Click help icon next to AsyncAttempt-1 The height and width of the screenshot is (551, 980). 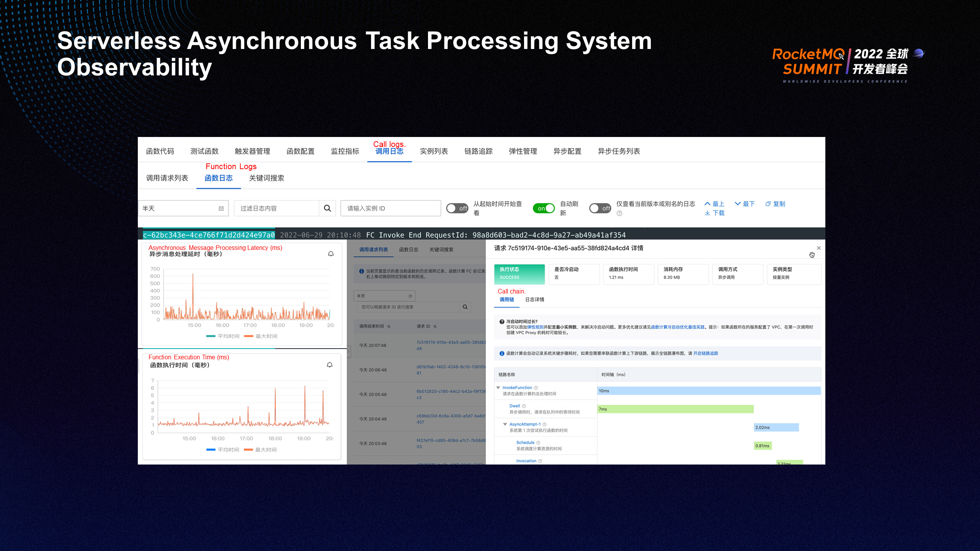click(544, 424)
